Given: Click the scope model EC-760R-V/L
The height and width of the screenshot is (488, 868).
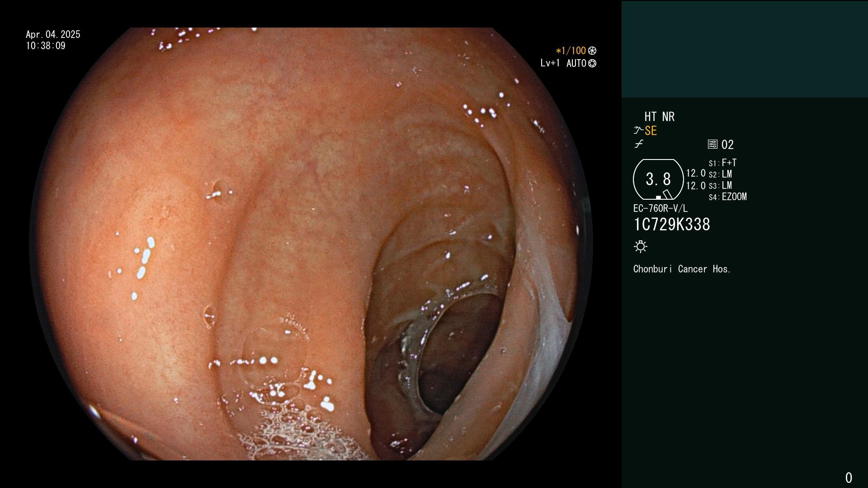Looking at the screenshot, I should coord(660,208).
